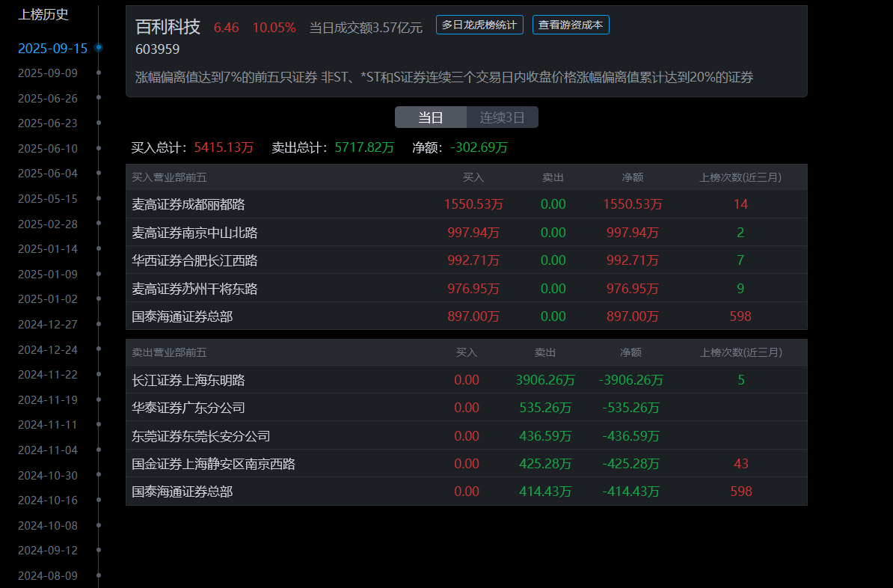
Task: Switch to the 连续3日 tab
Action: pos(502,117)
